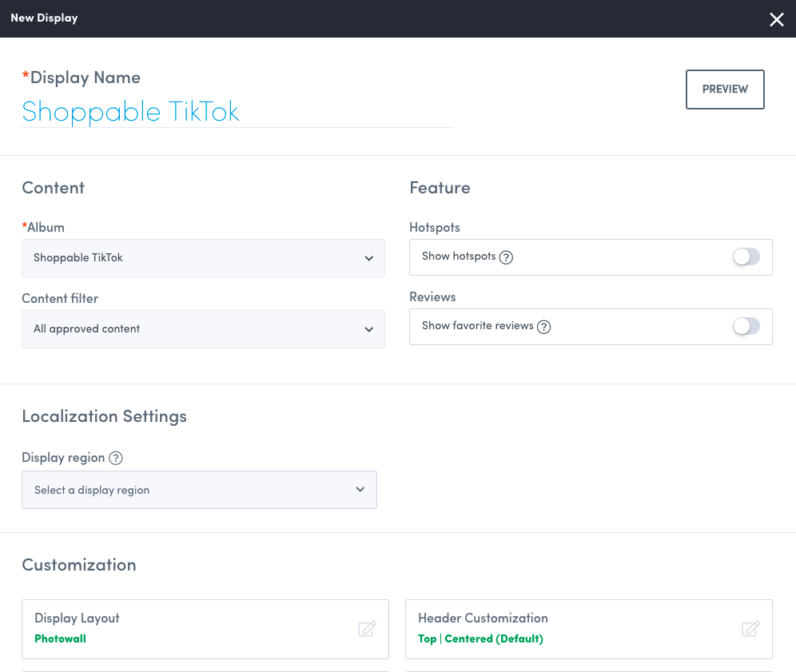Select the Header Customization card title
The image size is (796, 672).
tap(483, 618)
